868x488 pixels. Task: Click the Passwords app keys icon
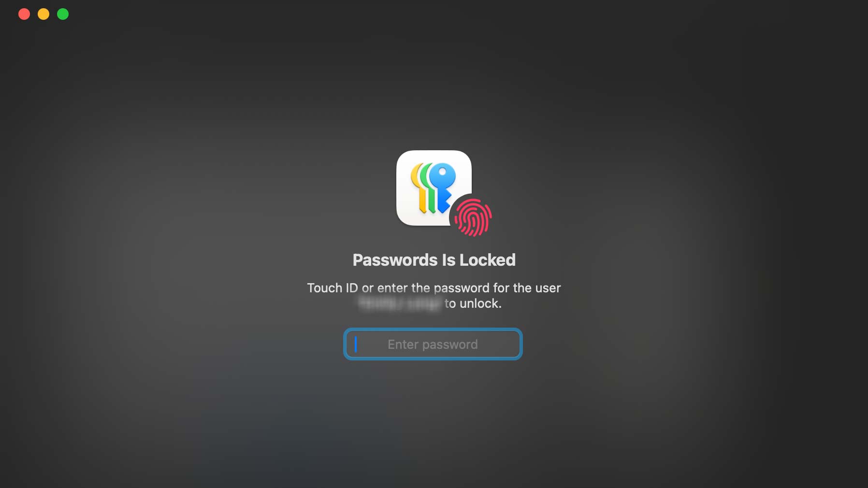(433, 188)
